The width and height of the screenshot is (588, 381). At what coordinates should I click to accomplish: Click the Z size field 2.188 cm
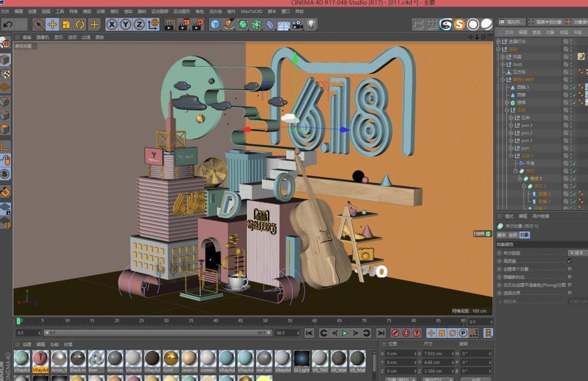click(438, 371)
